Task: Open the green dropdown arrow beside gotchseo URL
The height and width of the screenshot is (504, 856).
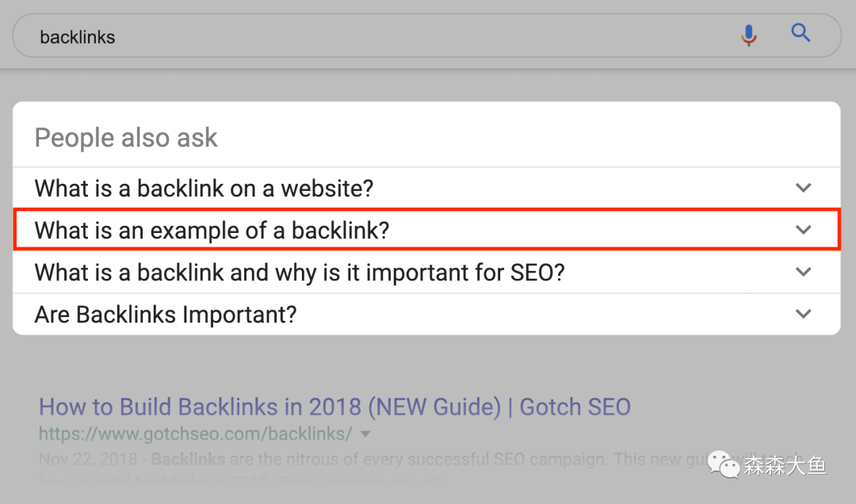Action: [x=365, y=434]
